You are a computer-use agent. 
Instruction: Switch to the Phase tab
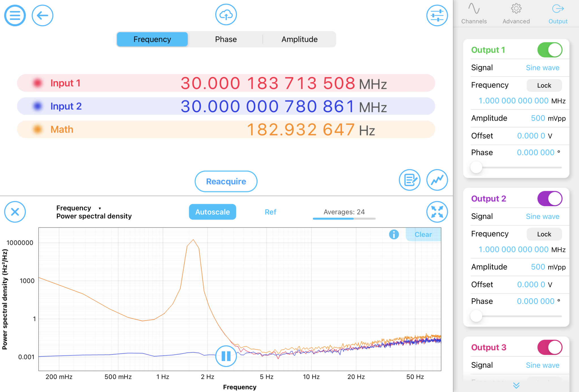[226, 39]
